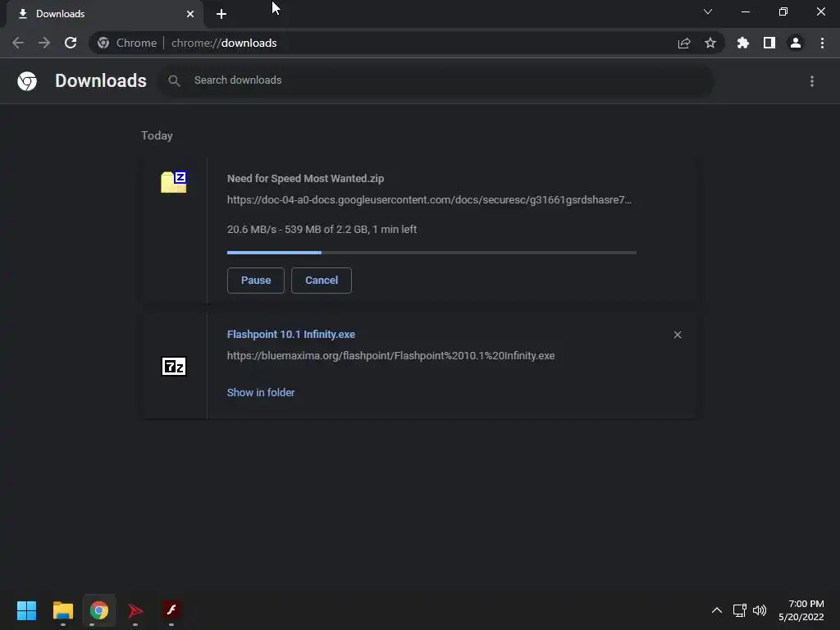Open the Flash app on taskbar
This screenshot has height=630, width=840.
(171, 609)
